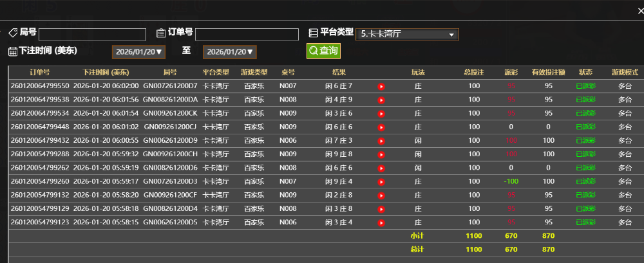Focus the 订单号 input field
This screenshot has height=263, width=644.
[247, 35]
